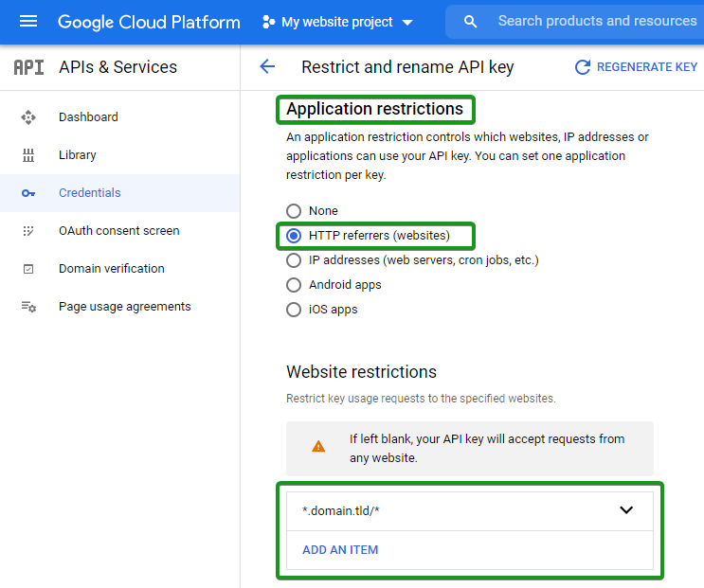Click the Dashboard sidebar icon
Image resolution: width=704 pixels, height=588 pixels.
click(x=28, y=117)
